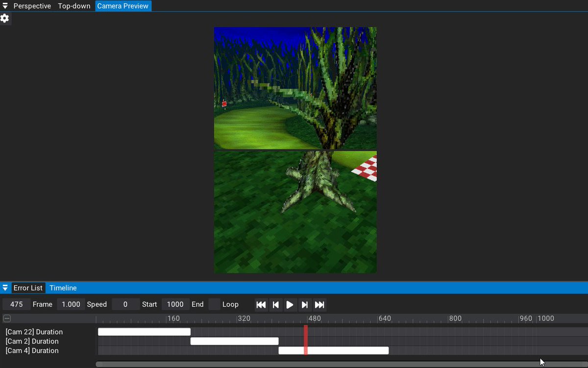Click the 640 mark on timeline ruler
588x368 pixels.
(385, 319)
